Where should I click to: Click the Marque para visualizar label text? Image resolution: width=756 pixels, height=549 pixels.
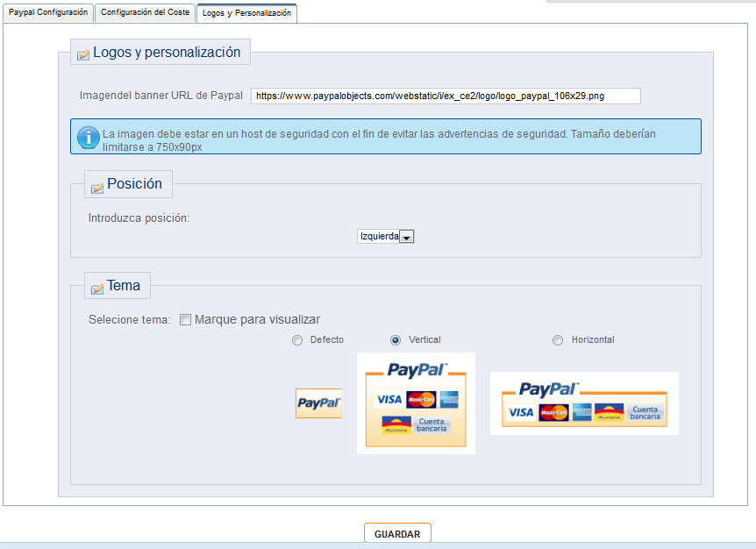[258, 319]
